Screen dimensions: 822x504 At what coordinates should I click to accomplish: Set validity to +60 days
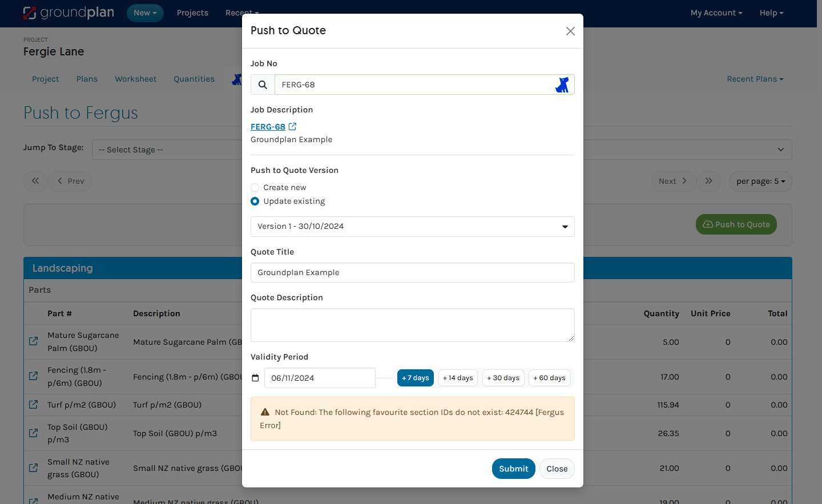tap(549, 378)
